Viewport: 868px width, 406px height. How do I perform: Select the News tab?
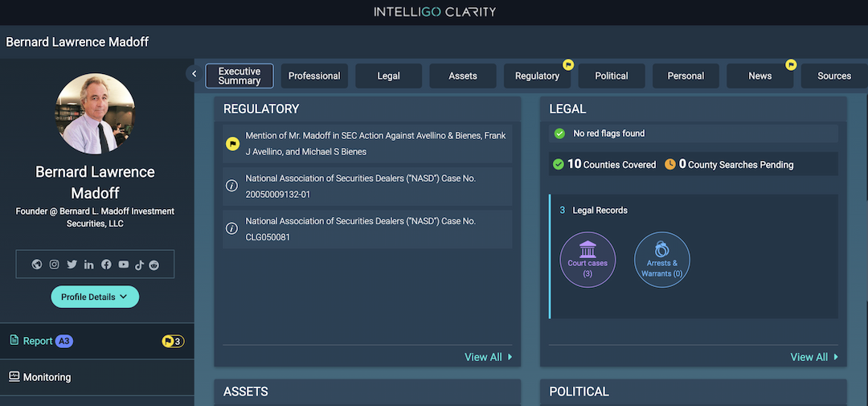click(759, 76)
